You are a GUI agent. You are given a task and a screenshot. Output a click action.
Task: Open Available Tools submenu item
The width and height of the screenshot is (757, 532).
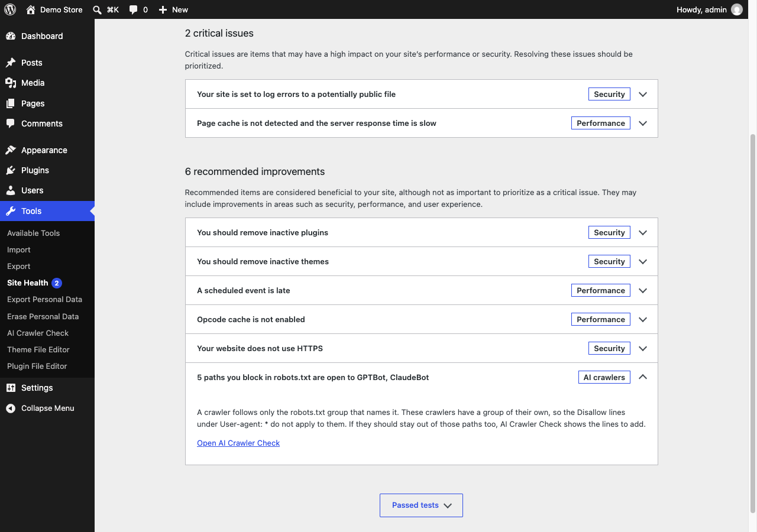point(47,233)
